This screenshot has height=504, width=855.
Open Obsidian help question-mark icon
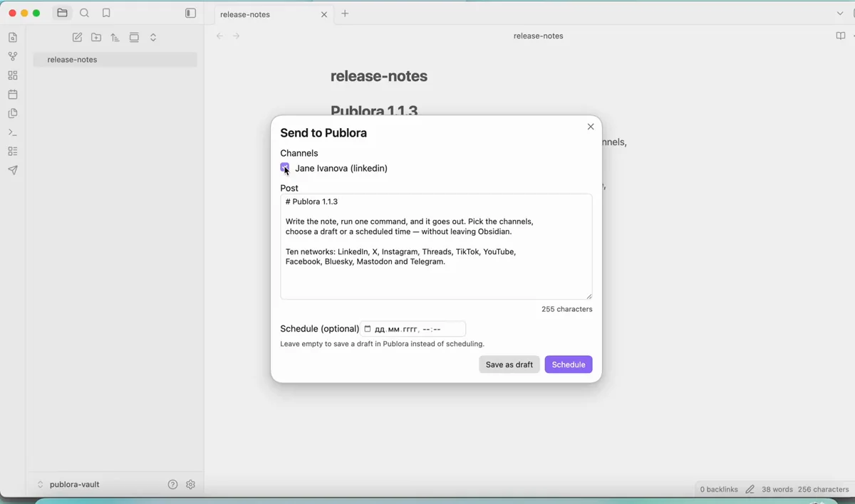(172, 485)
